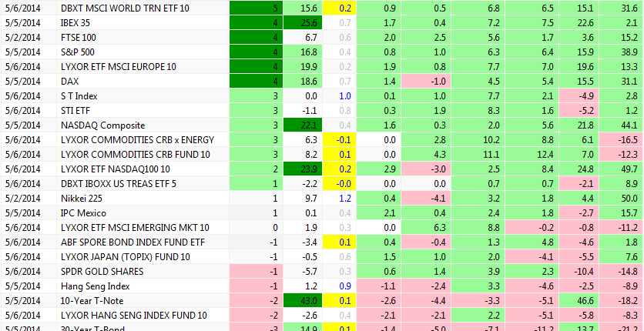Select the blue 0.9 value in Hang Seng Index row

340,286
